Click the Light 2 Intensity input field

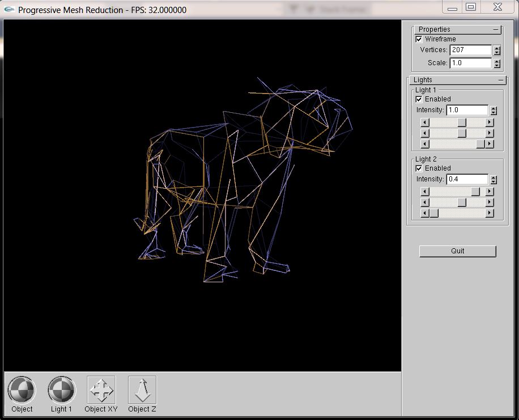click(x=467, y=179)
